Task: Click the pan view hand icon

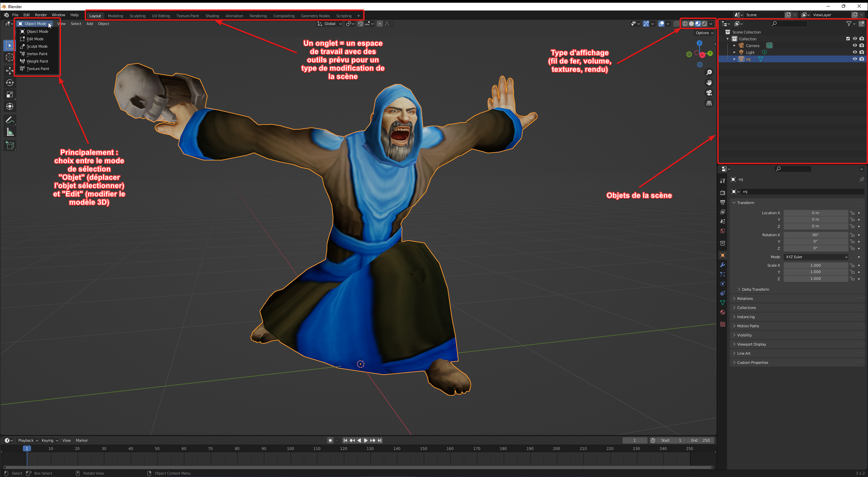Action: pos(709,83)
